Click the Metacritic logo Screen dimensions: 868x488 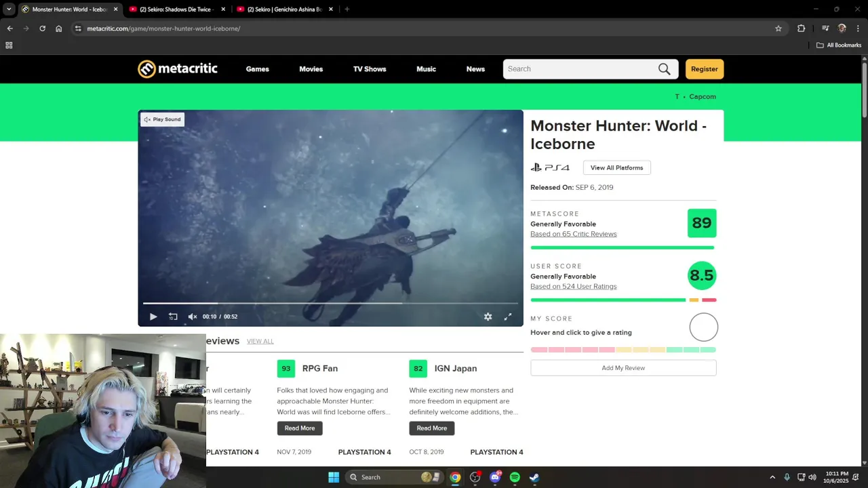coord(178,69)
